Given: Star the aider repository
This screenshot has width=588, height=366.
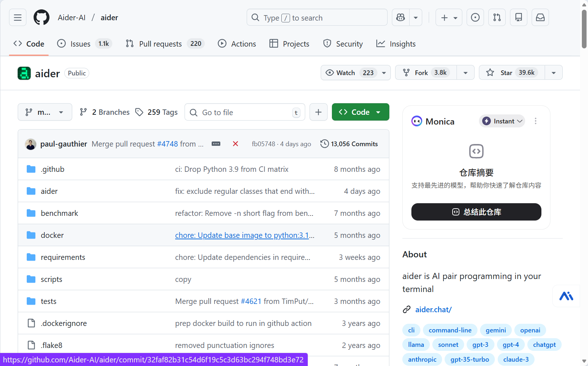Looking at the screenshot, I should point(512,73).
